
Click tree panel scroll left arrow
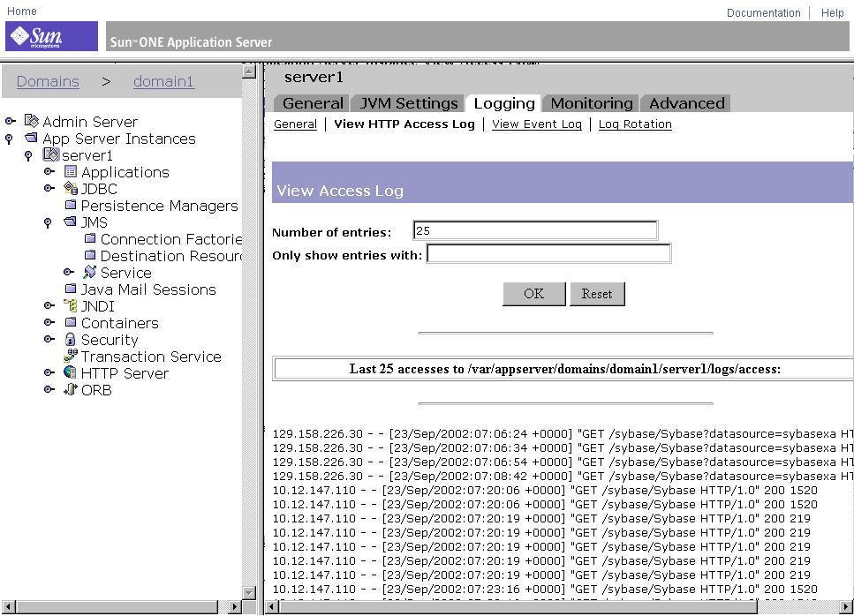[x=9, y=607]
